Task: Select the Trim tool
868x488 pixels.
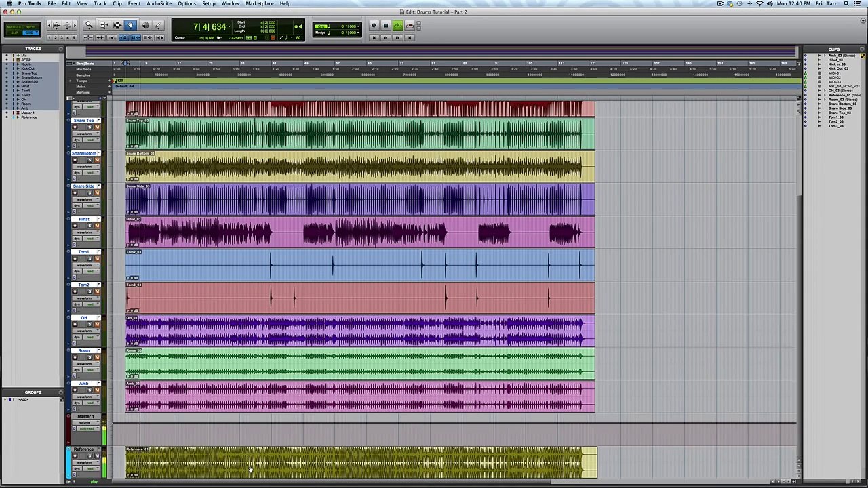Action: (104, 25)
